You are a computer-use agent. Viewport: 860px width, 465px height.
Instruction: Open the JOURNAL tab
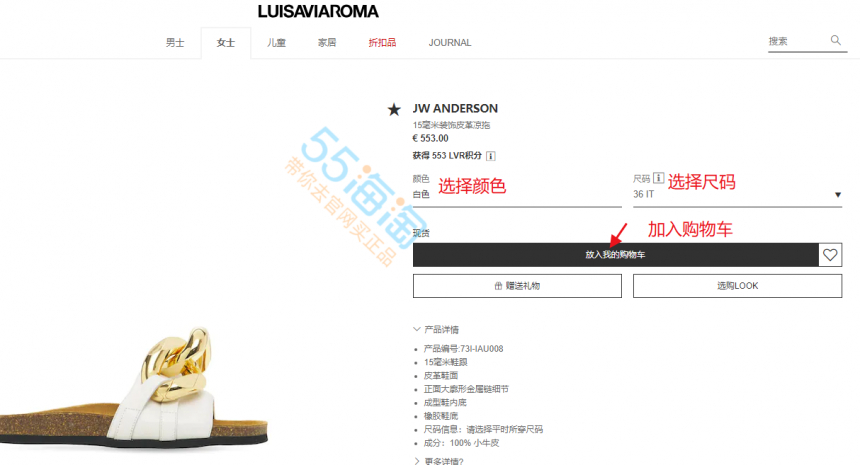450,43
